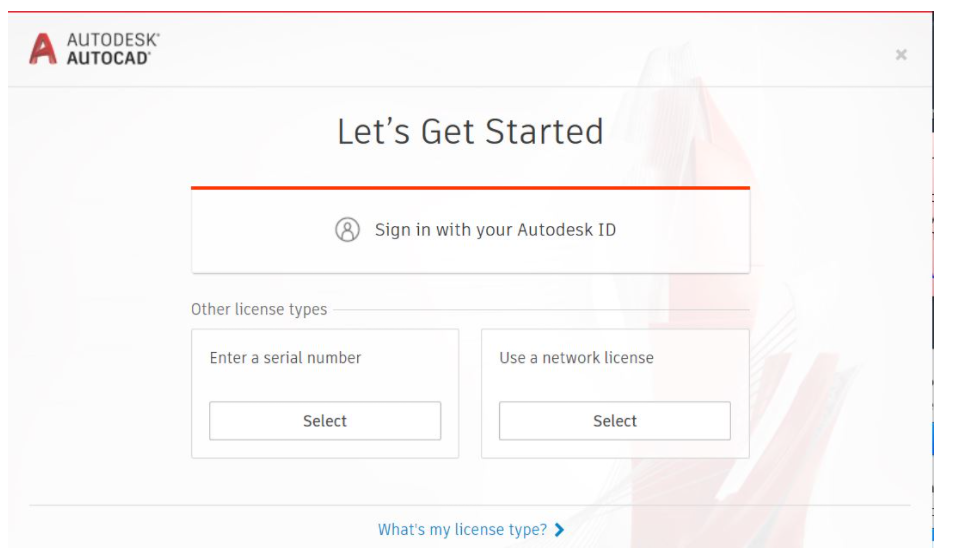The height and width of the screenshot is (560, 980).
Task: Click the blue chevron after the license link
Action: [x=559, y=530]
